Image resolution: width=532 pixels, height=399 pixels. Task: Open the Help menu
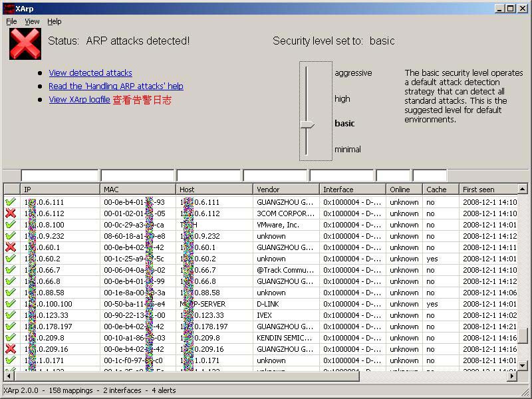pos(54,21)
